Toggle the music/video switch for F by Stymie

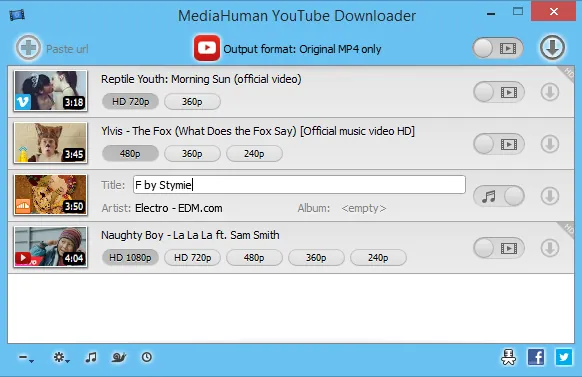coord(499,196)
